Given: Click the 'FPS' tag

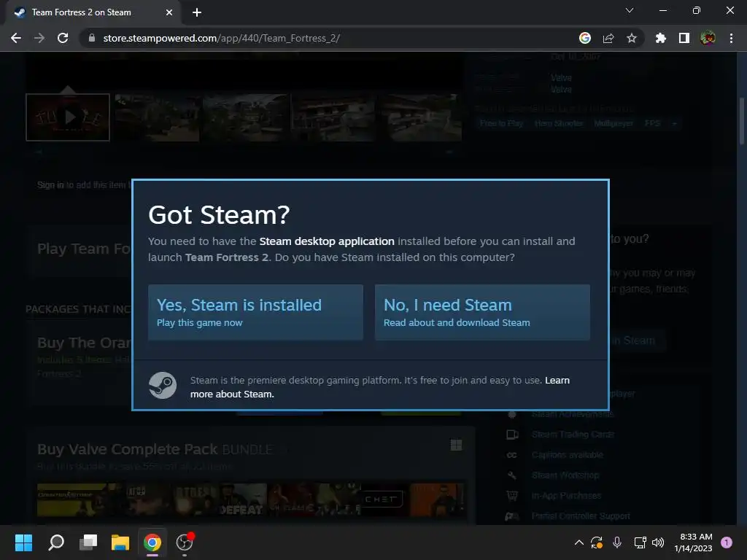Looking at the screenshot, I should pos(653,123).
